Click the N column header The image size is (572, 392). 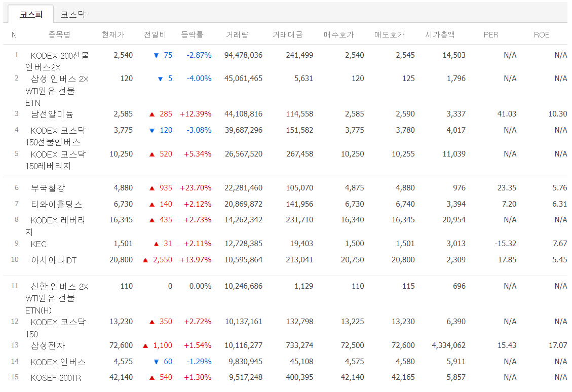[x=14, y=34]
